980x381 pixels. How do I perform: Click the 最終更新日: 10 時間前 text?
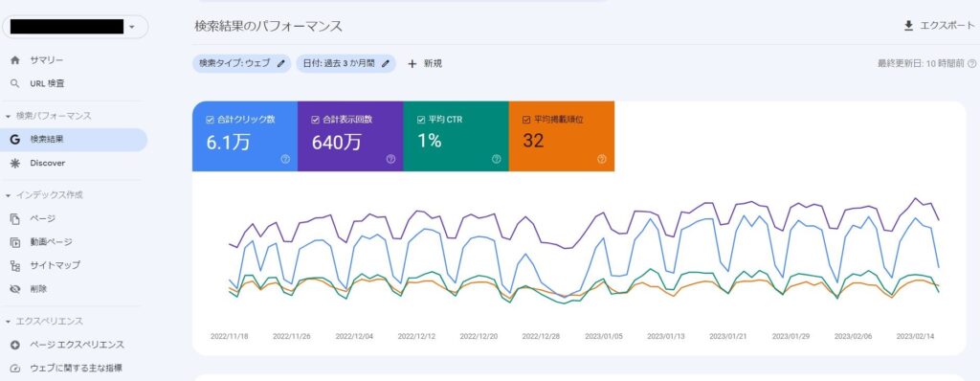click(x=922, y=63)
